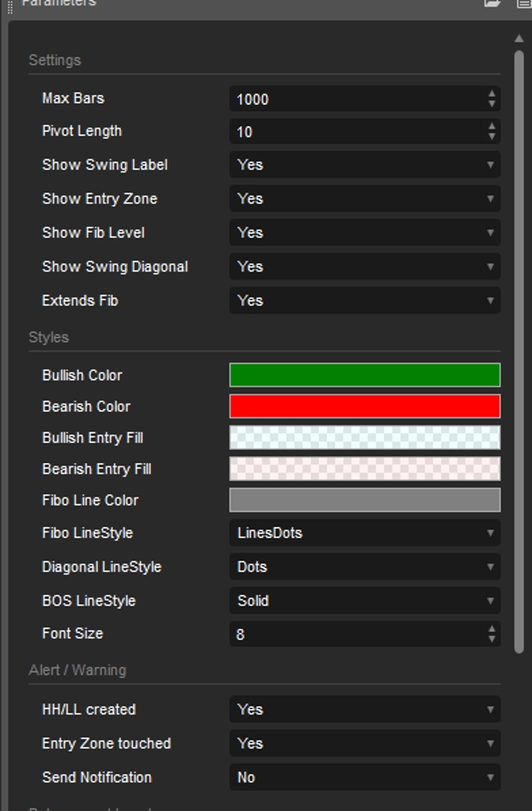Click the open folder icon in header
The height and width of the screenshot is (811, 532).
(x=492, y=3)
